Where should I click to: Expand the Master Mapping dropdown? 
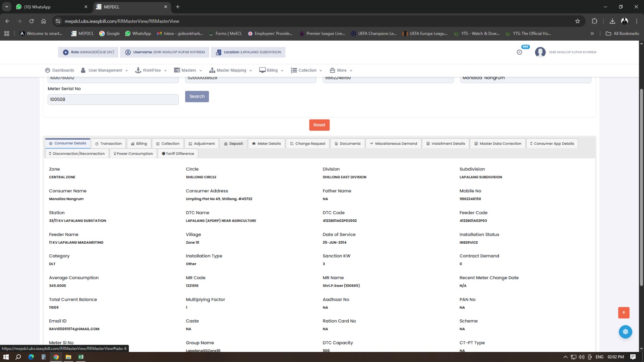tap(231, 70)
